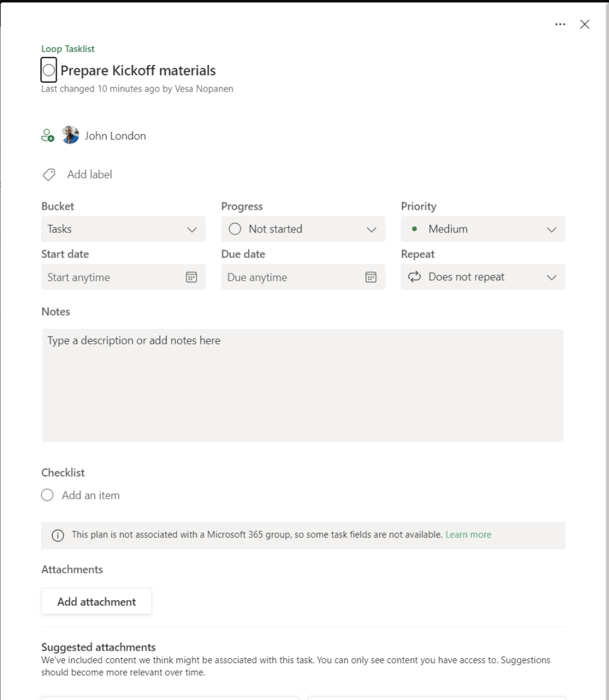609x700 pixels.
Task: Expand the Bucket dropdown showing Tasks
Action: 123,229
